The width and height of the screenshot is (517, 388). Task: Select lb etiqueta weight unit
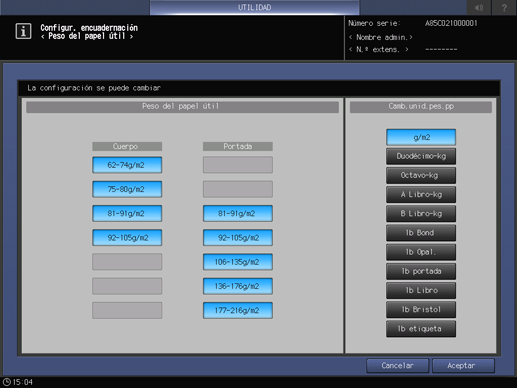tap(421, 329)
